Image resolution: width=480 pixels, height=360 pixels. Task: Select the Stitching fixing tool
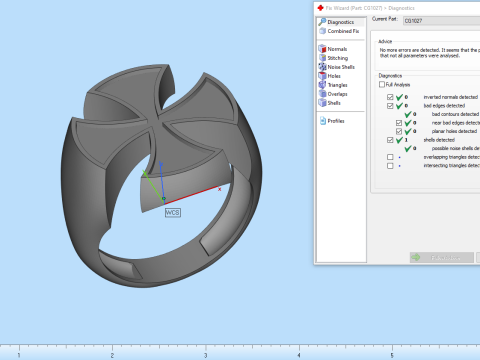[333, 58]
